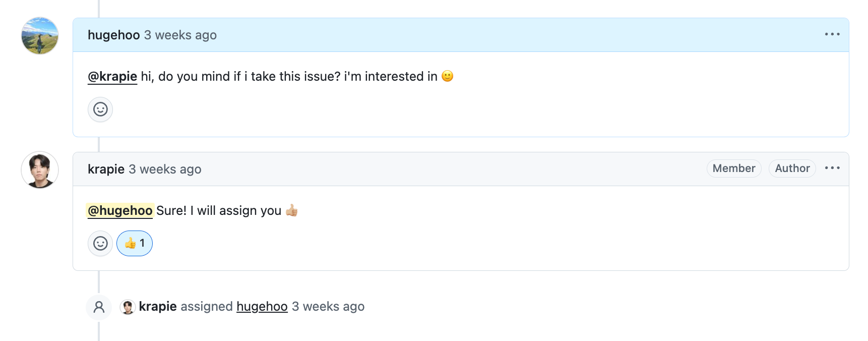
Task: Toggle the thumbs up reaction
Action: (135, 244)
